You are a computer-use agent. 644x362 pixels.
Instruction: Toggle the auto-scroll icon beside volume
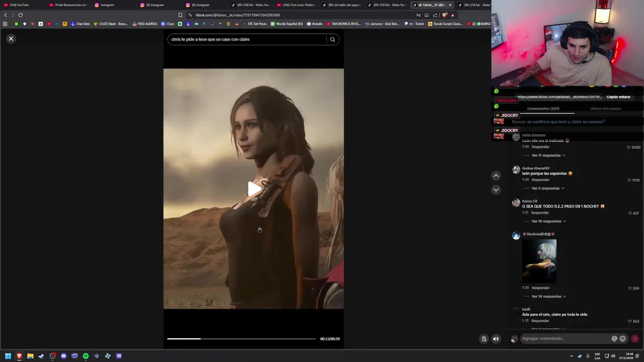(x=484, y=339)
